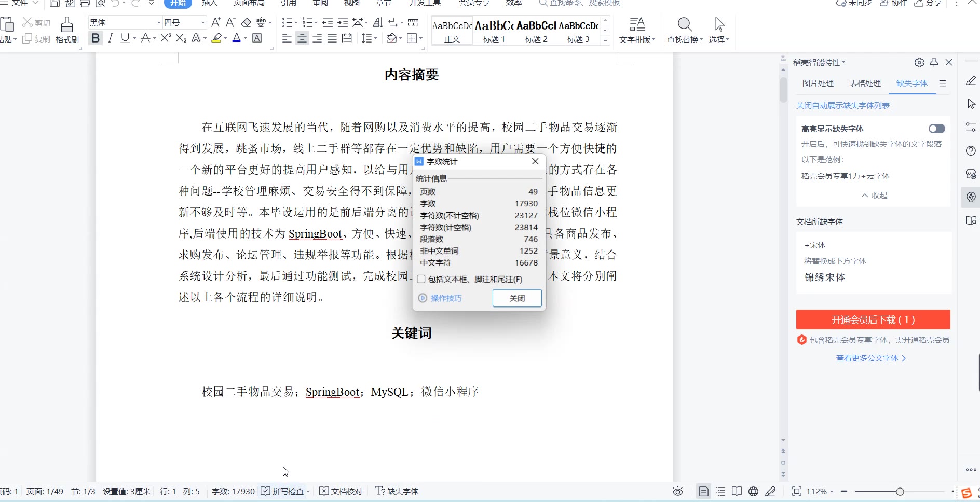Click 关闭自动展示缺失字体列表 link
Viewport: 980px width, 502px height.
pos(843,105)
